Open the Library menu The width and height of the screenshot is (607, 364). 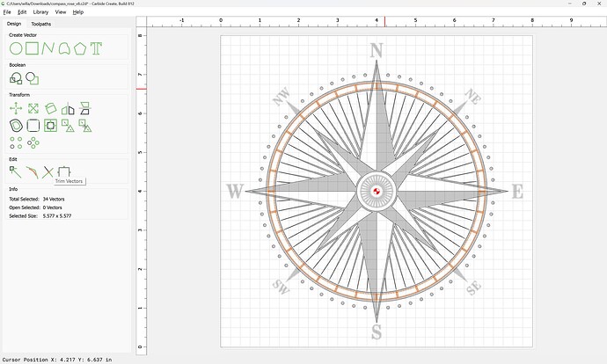[x=40, y=12]
